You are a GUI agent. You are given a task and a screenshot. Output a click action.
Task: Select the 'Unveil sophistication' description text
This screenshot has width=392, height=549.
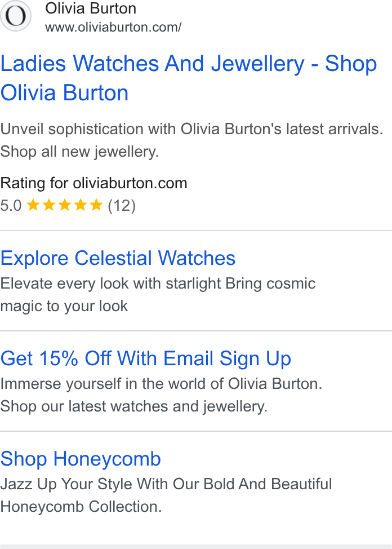[x=191, y=129]
